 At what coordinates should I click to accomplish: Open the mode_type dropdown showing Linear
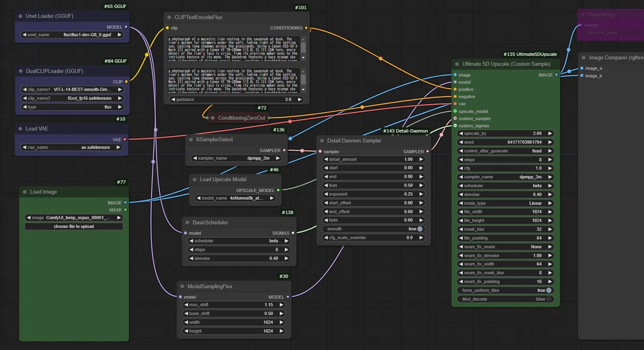(505, 203)
